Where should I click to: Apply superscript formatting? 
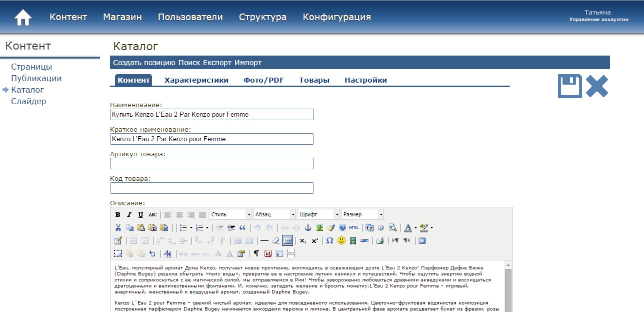point(314,240)
